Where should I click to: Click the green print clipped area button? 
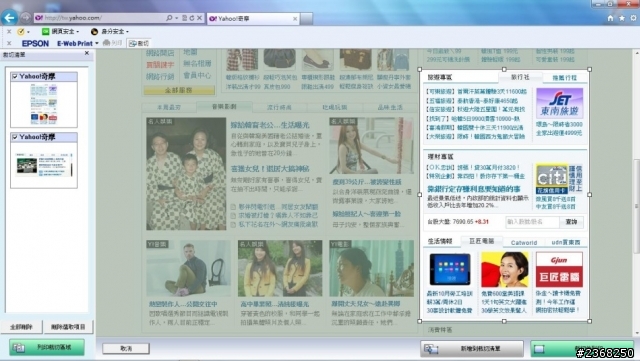(47, 348)
